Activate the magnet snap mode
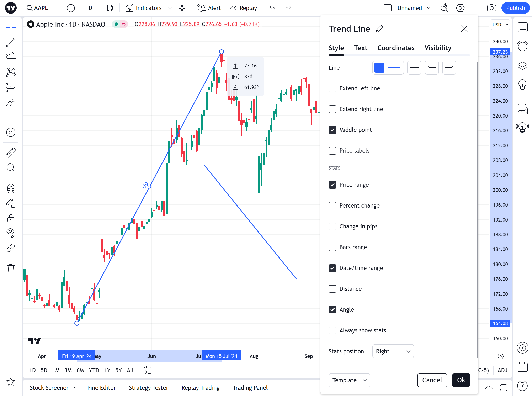532x396 pixels. point(11,188)
